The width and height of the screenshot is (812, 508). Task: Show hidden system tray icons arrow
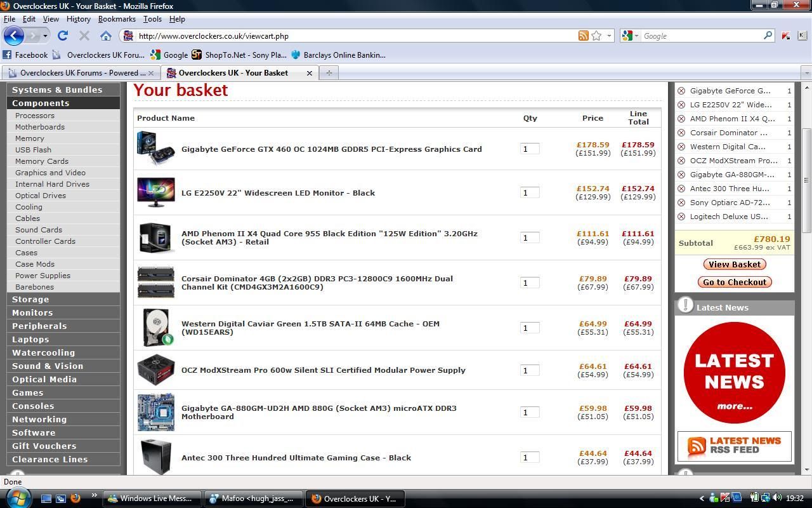tap(702, 498)
